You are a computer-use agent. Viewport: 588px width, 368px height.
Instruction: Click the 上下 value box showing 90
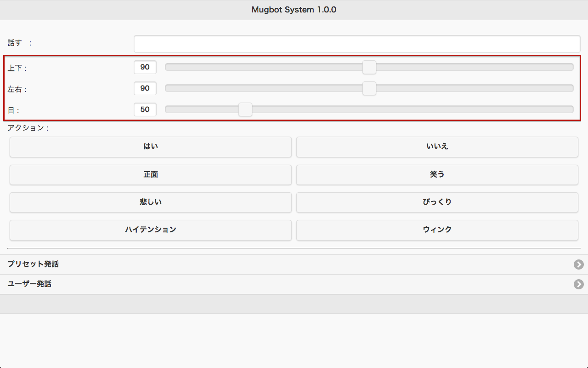pyautogui.click(x=145, y=67)
